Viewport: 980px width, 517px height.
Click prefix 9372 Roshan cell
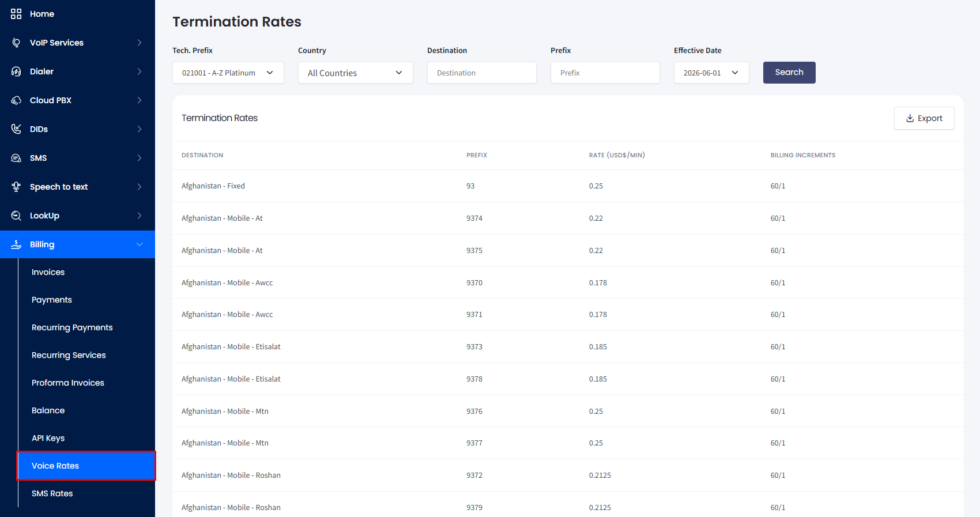[x=474, y=476]
